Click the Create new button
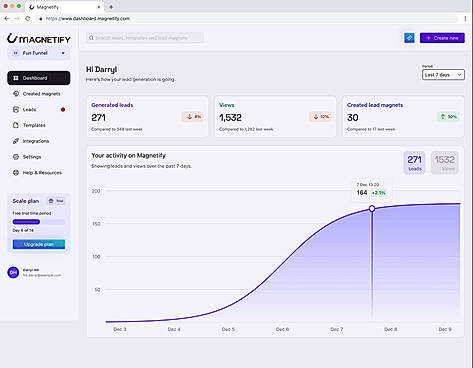This screenshot has width=473, height=368. [442, 38]
